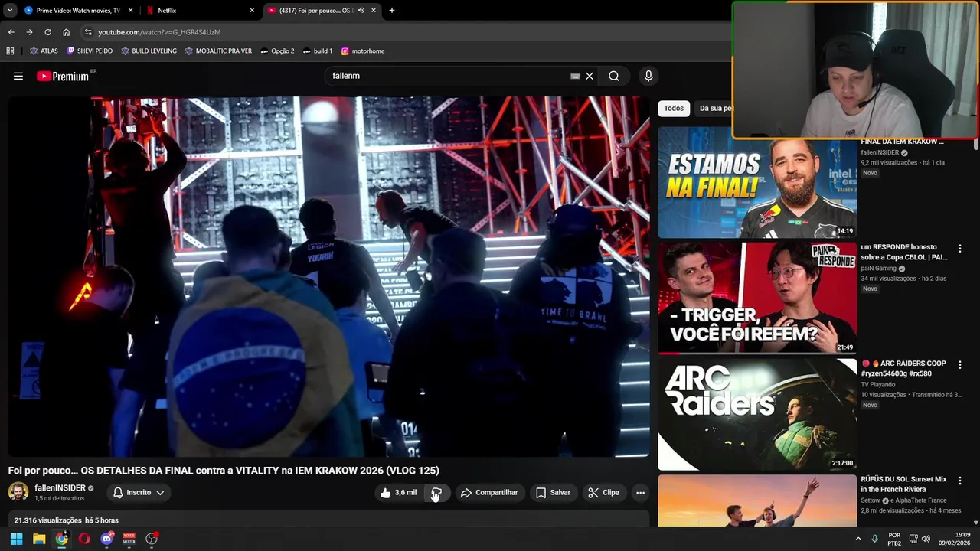Run search with magnifier button
Screen dimensions: 980x551
(x=614, y=76)
